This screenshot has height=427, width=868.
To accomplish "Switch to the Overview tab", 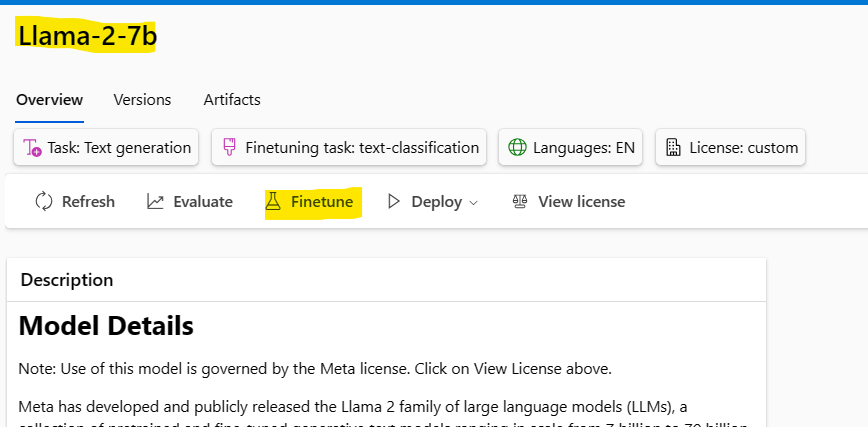I will pyautogui.click(x=49, y=100).
